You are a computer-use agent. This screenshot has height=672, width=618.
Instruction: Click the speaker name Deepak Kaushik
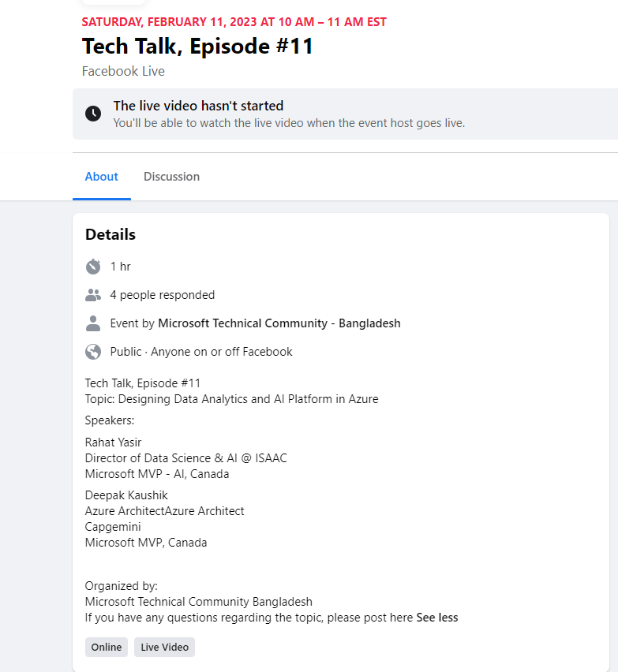[126, 495]
